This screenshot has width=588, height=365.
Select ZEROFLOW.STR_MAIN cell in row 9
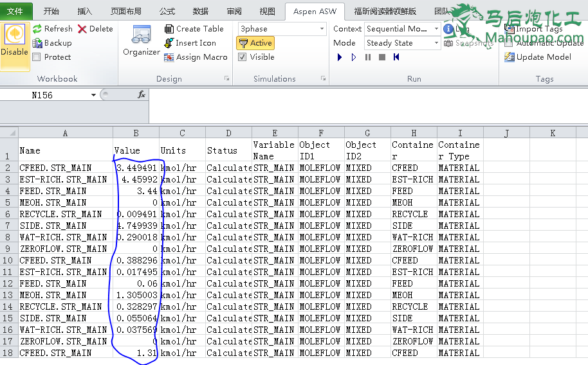[x=66, y=249]
